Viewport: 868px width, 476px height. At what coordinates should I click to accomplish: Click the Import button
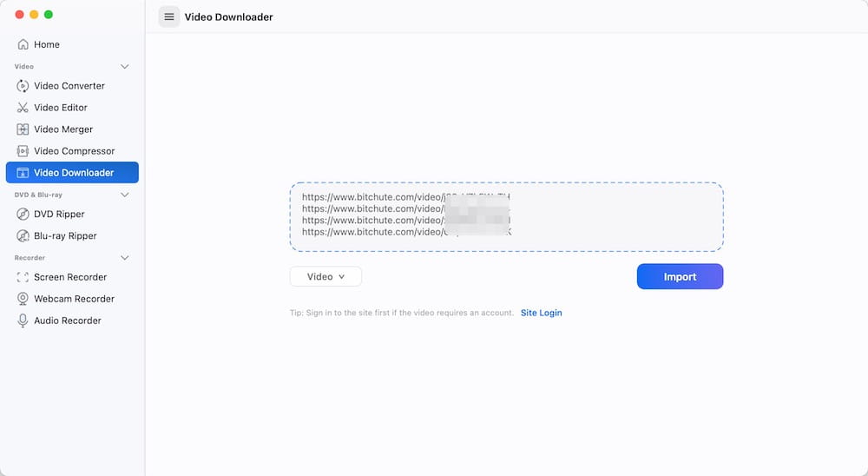point(680,276)
